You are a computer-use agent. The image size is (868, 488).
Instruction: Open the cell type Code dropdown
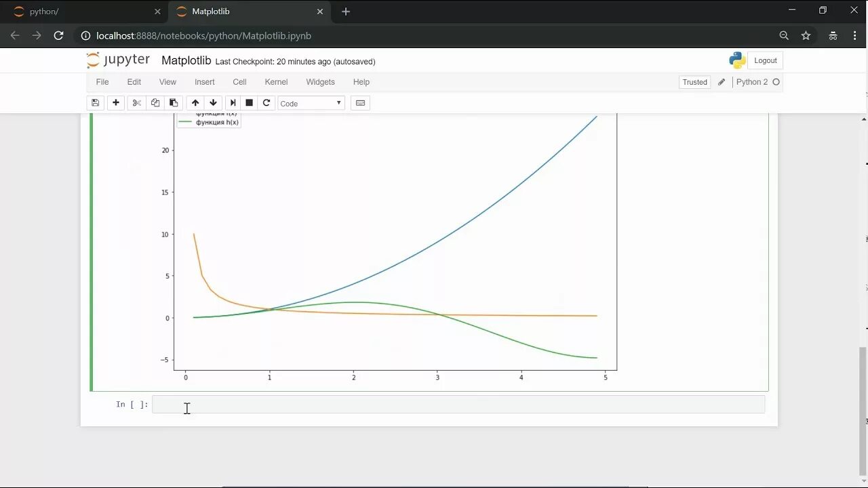(311, 103)
